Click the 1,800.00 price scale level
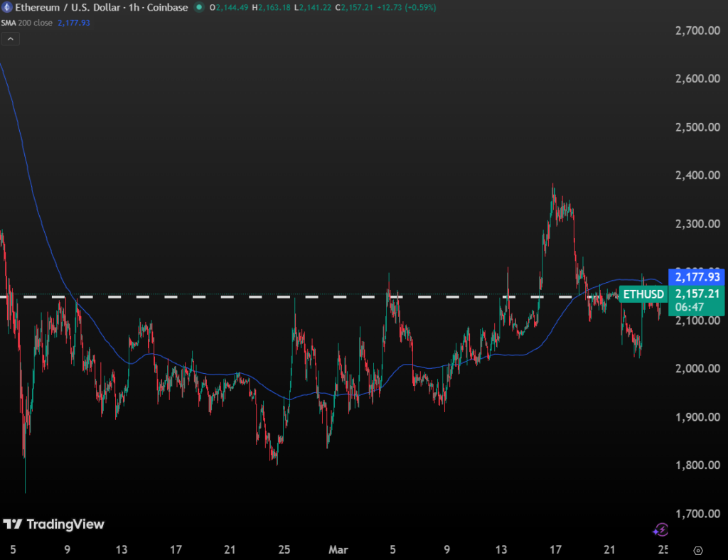728x560 pixels. pos(697,465)
